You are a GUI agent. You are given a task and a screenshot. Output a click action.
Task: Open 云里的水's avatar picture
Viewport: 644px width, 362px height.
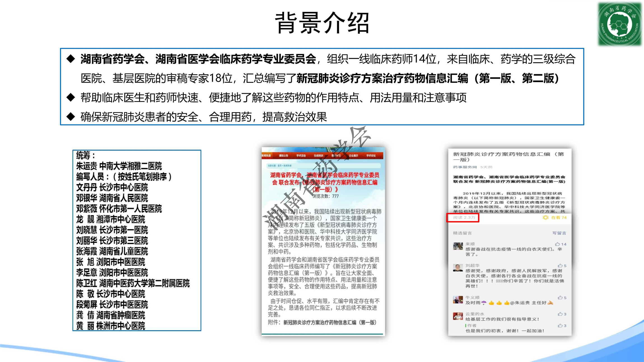pos(458,316)
